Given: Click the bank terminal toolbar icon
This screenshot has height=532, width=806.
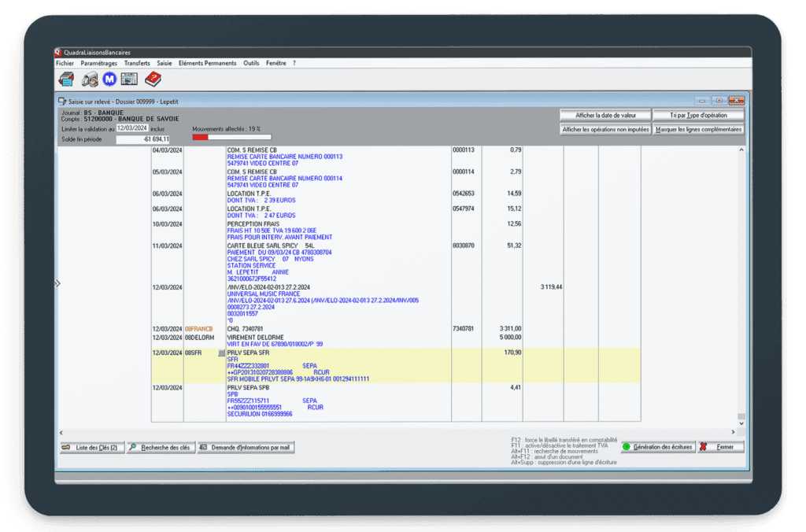Looking at the screenshot, I should (129, 79).
